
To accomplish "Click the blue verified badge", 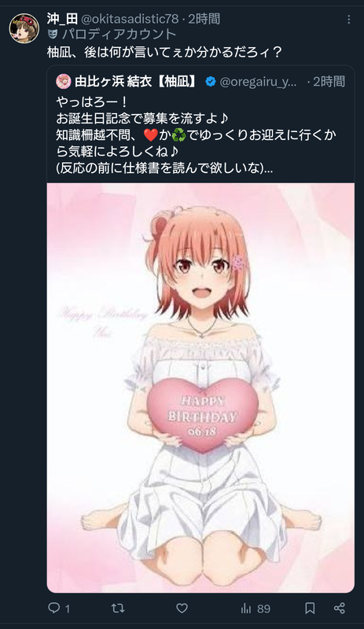I will click(x=210, y=82).
